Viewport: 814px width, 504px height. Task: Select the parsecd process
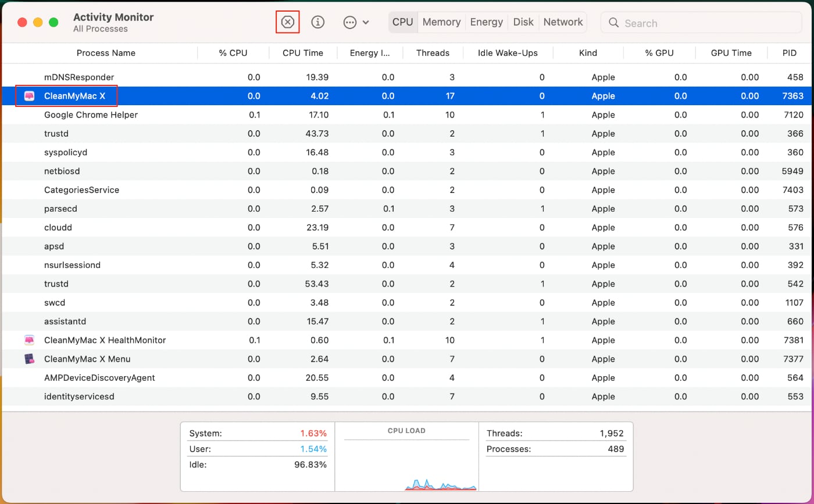pos(407,209)
